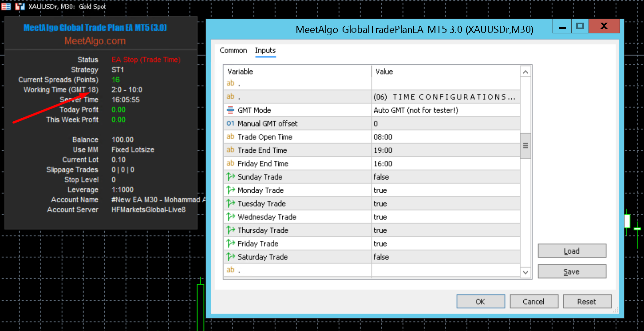Select the Saturday Trade variable name
The image size is (644, 331).
click(x=263, y=257)
